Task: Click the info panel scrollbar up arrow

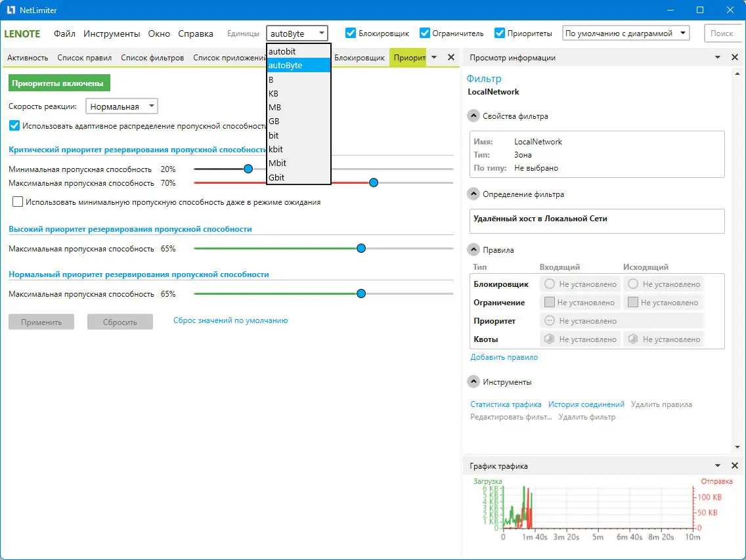Action: (x=737, y=74)
